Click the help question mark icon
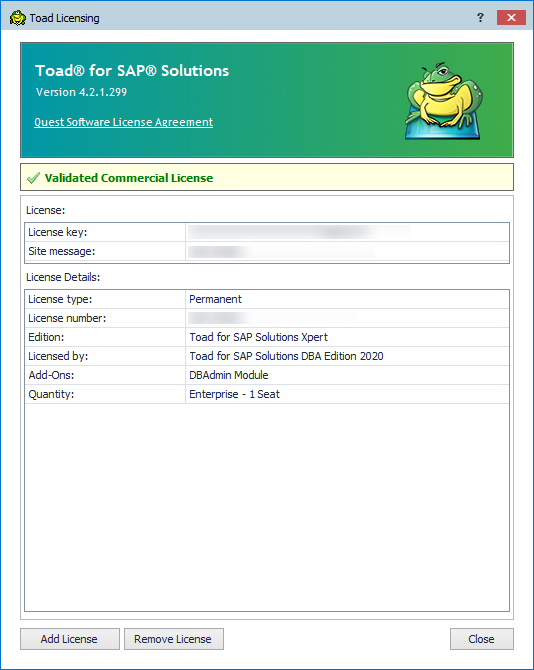 pos(480,18)
